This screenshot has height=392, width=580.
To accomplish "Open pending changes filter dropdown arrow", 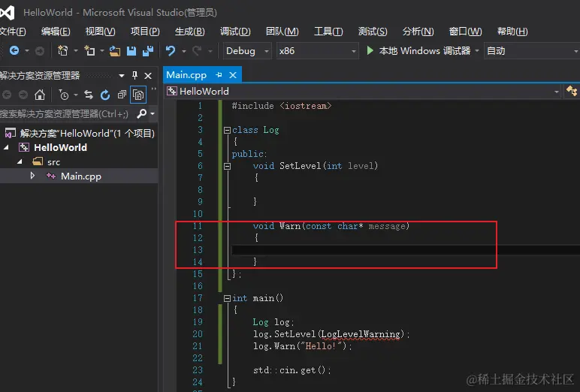I will pos(76,95).
